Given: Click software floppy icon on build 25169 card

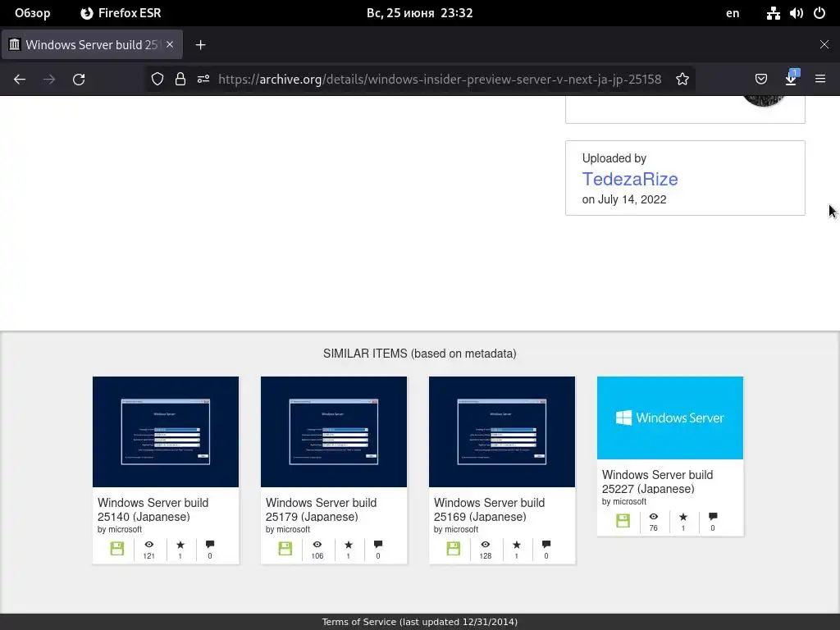Looking at the screenshot, I should click(453, 548).
